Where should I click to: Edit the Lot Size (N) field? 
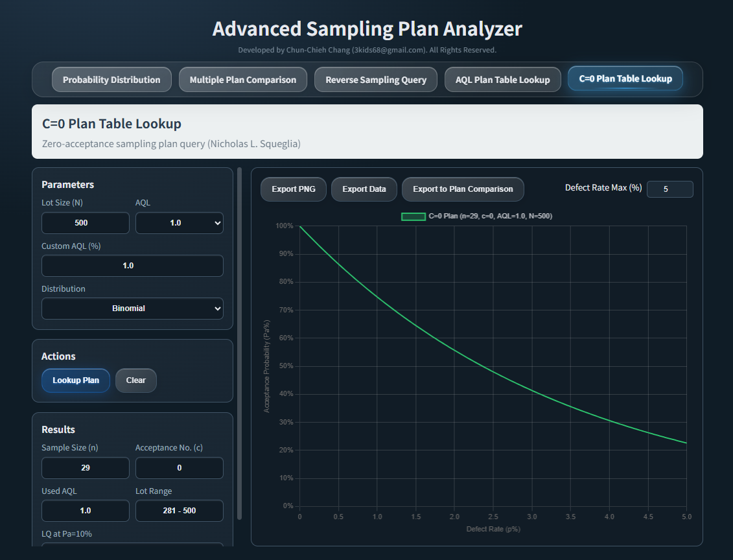click(x=85, y=222)
